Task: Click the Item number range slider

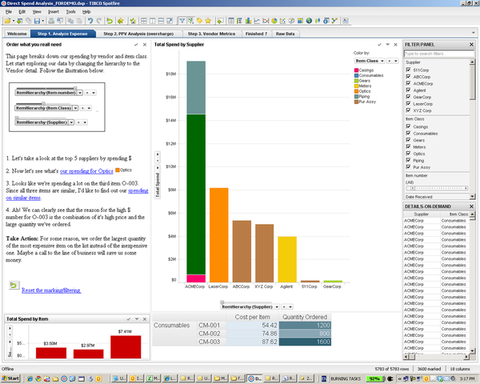Action: (x=437, y=188)
